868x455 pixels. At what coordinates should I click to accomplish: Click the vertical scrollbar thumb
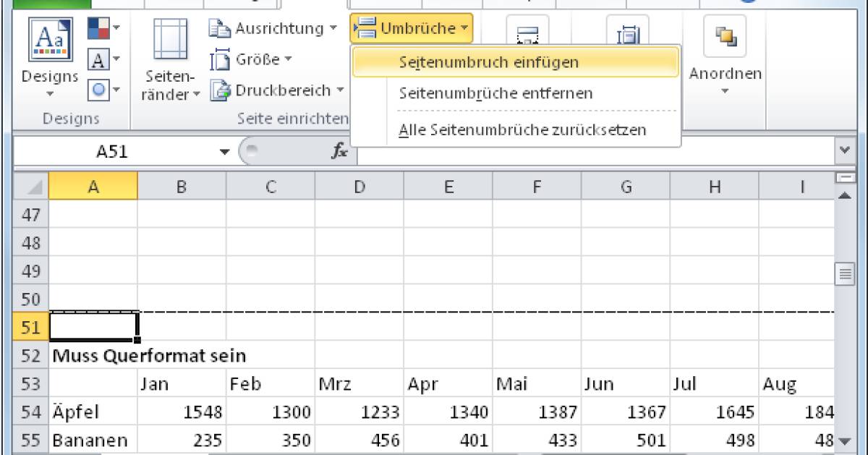pyautogui.click(x=844, y=274)
